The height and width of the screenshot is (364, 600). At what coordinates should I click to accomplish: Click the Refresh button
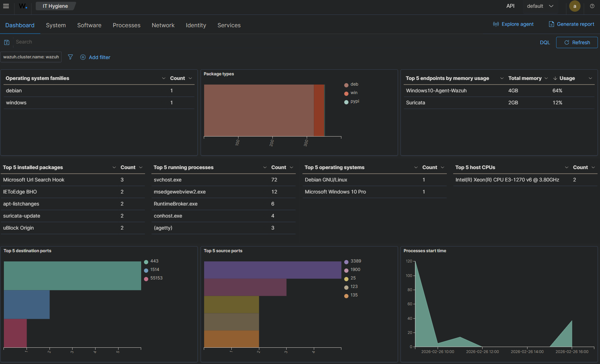[577, 42]
